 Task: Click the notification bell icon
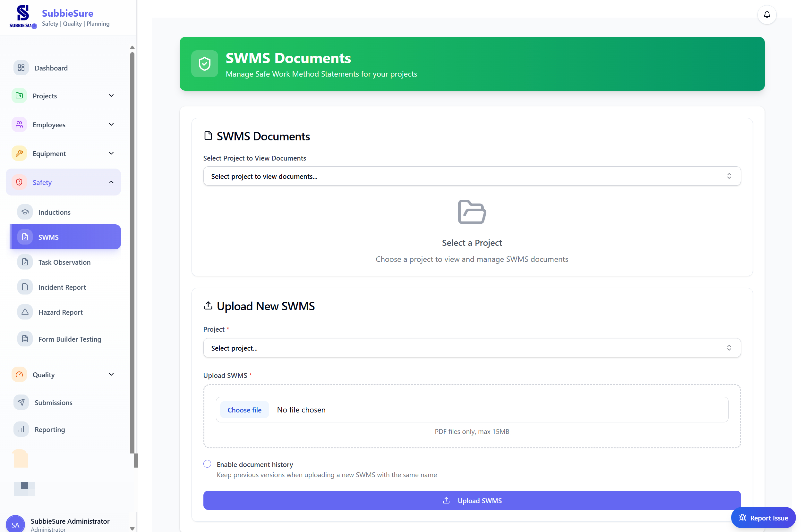[x=766, y=15]
